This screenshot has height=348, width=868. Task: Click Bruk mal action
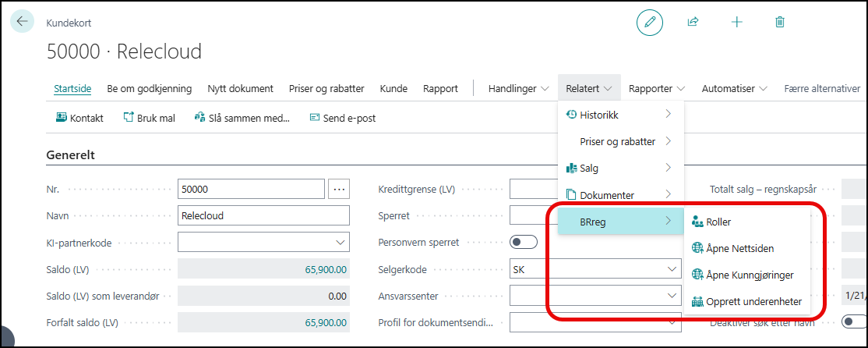[x=150, y=118]
